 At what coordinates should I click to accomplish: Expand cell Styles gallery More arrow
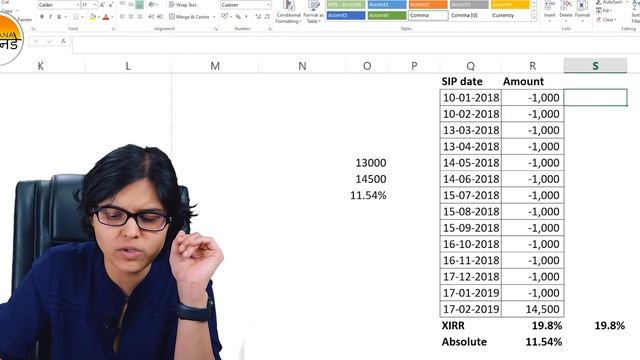click(534, 18)
